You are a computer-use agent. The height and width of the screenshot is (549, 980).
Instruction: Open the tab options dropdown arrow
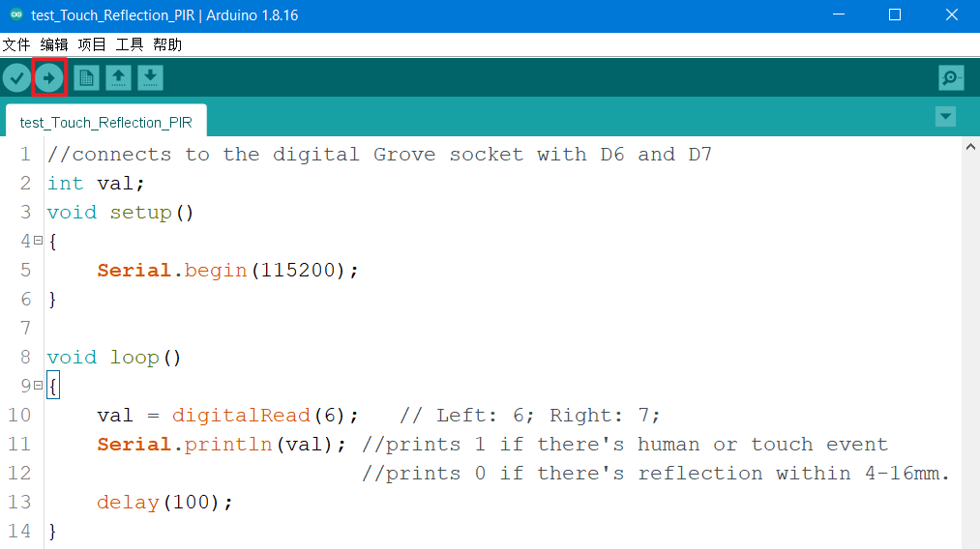click(945, 117)
